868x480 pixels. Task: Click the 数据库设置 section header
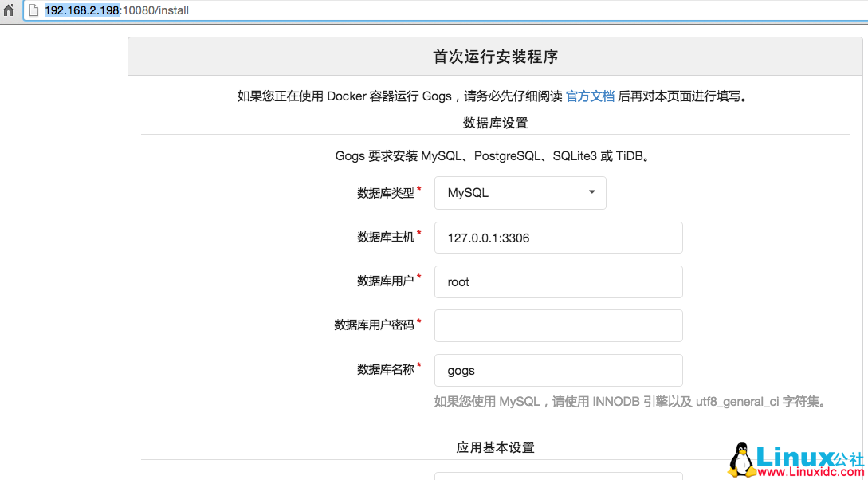click(x=497, y=123)
